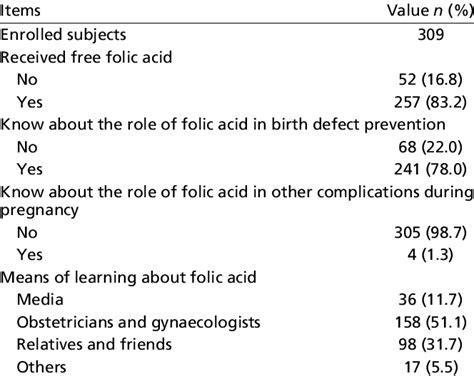Screen dimensions: 474x376
Task: Click the Obstetricians and gynaecologists row label
Action: [139, 322]
